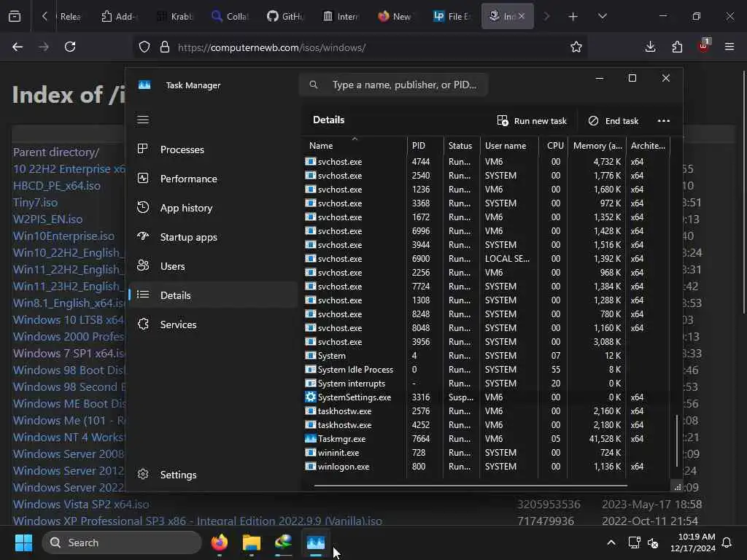
Task: Click the taskbar Search box
Action: coord(122,542)
